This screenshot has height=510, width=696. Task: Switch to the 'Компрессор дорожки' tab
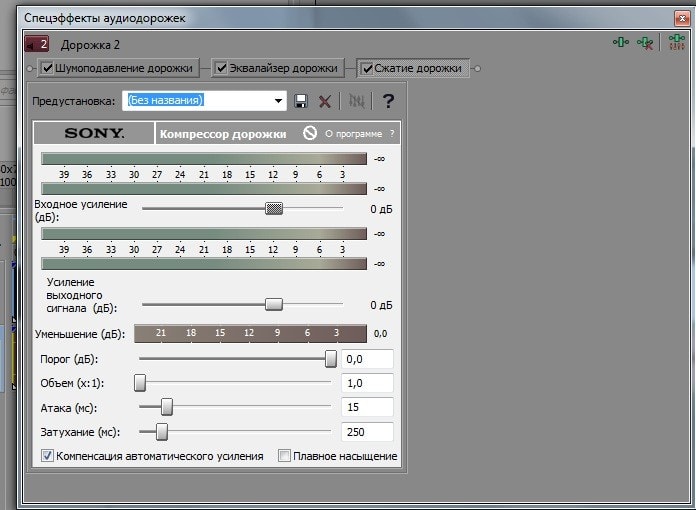pyautogui.click(x=223, y=134)
